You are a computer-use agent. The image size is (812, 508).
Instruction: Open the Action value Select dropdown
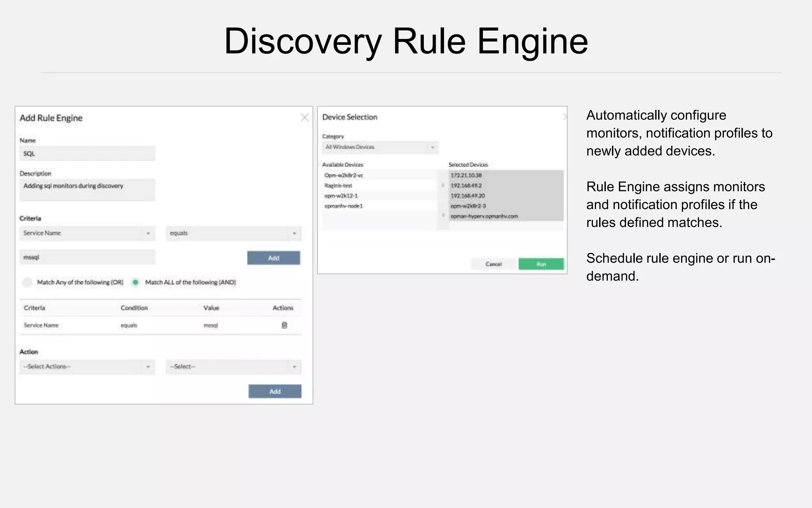coord(234,367)
